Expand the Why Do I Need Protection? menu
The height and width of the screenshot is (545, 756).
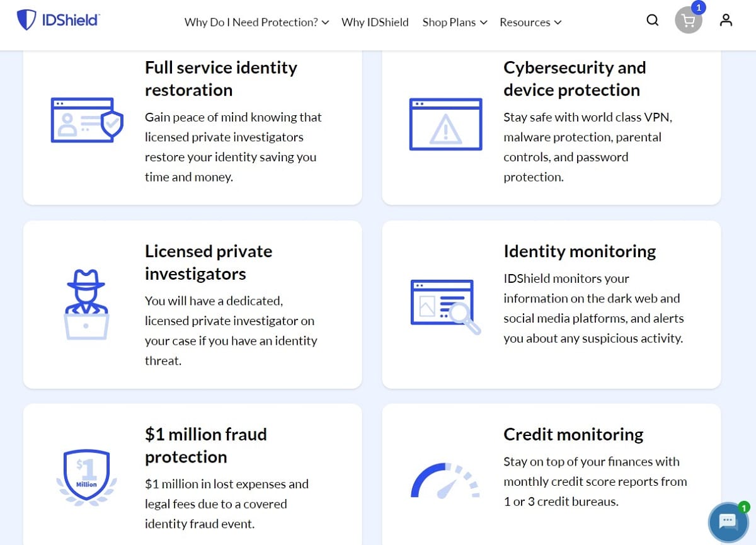256,22
